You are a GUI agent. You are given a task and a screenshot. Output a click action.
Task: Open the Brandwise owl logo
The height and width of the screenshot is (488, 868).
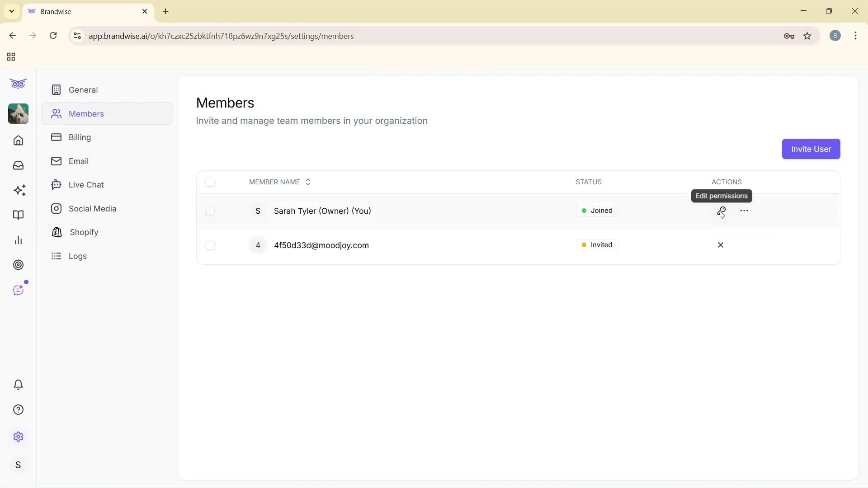point(18,84)
